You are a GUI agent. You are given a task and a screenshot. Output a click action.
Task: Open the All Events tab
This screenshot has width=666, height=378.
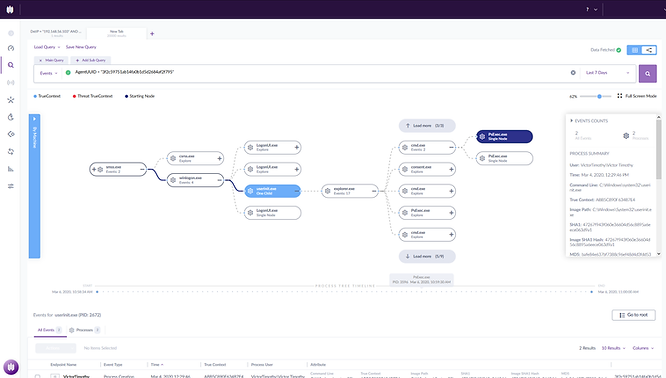(50, 330)
